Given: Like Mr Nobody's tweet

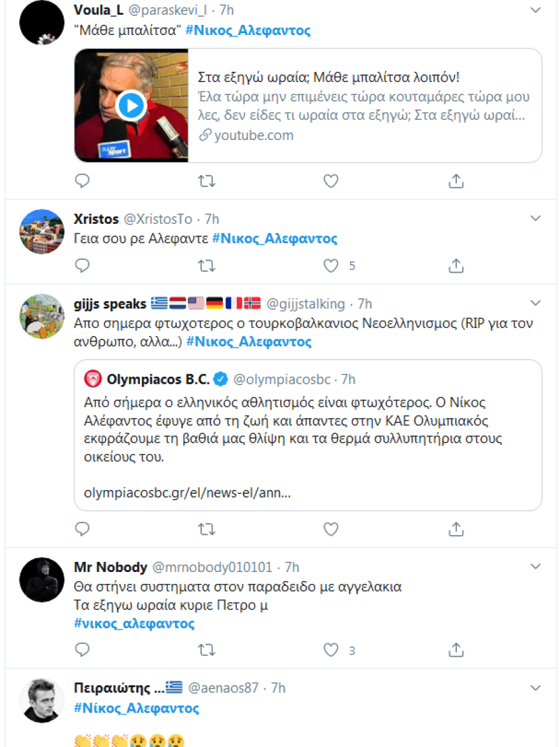Looking at the screenshot, I should point(331,650).
